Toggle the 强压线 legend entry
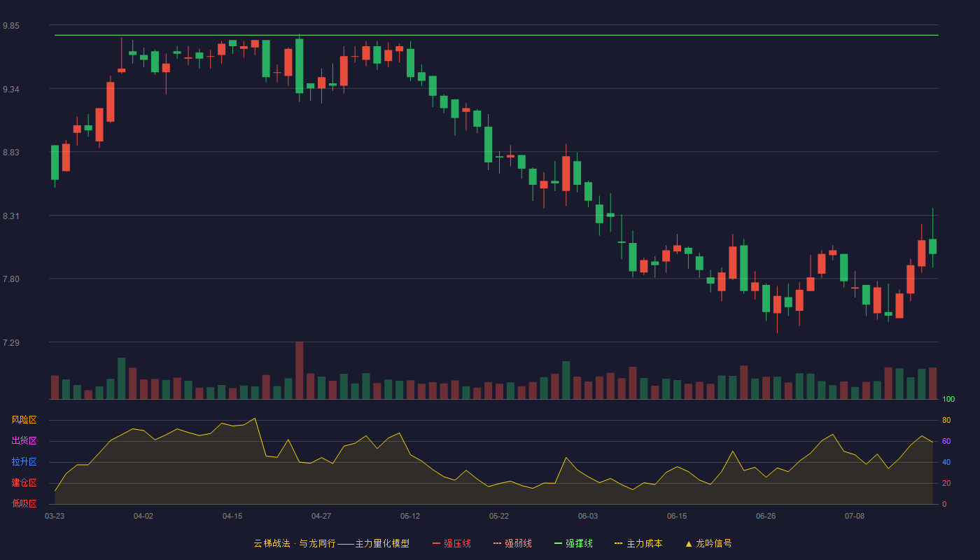980x560 pixels. pos(451,543)
